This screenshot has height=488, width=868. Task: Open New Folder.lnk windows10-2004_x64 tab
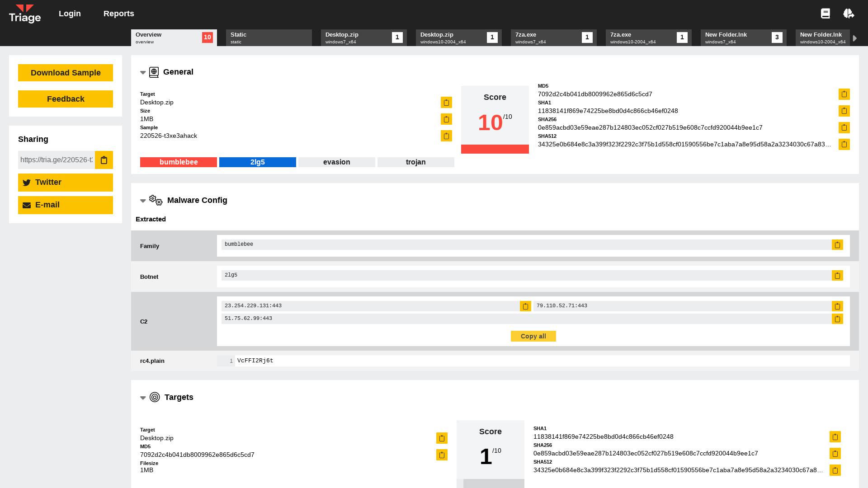[x=823, y=38]
